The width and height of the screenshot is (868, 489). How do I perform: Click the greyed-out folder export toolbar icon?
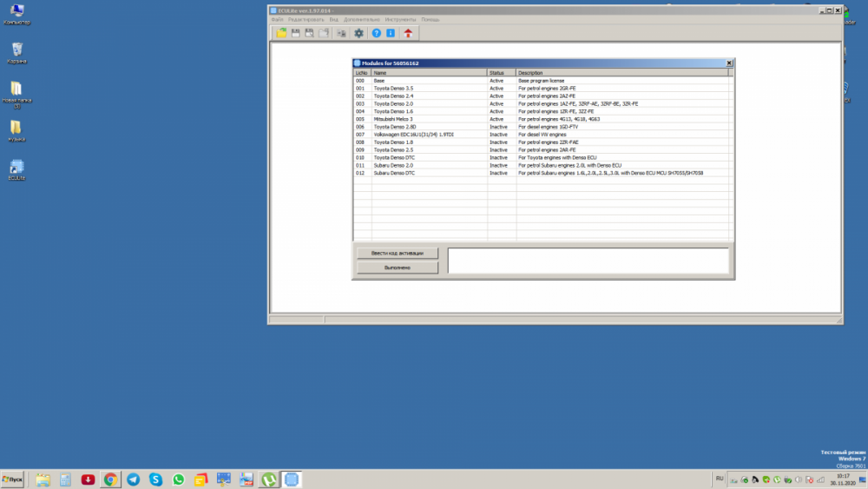tap(324, 33)
